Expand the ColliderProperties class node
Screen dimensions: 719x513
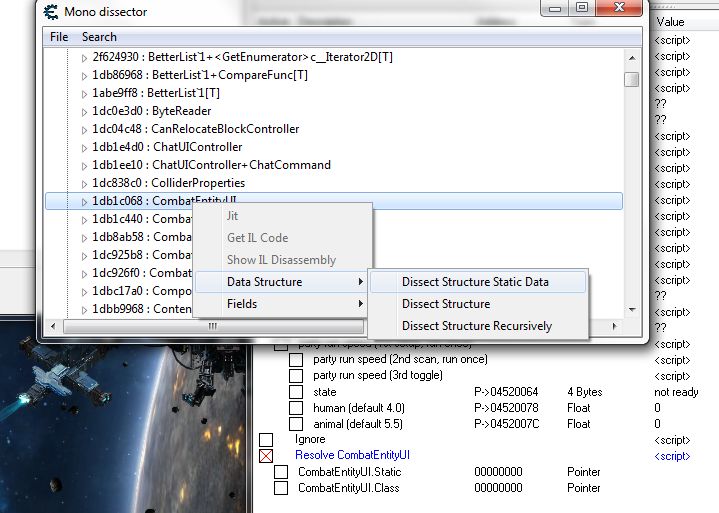(x=84, y=183)
